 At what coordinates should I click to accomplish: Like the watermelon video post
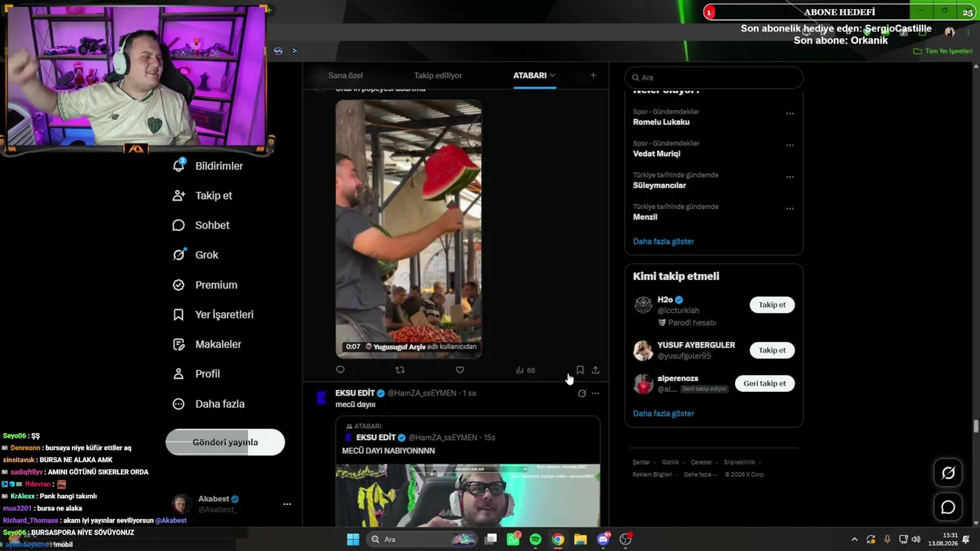click(x=459, y=370)
